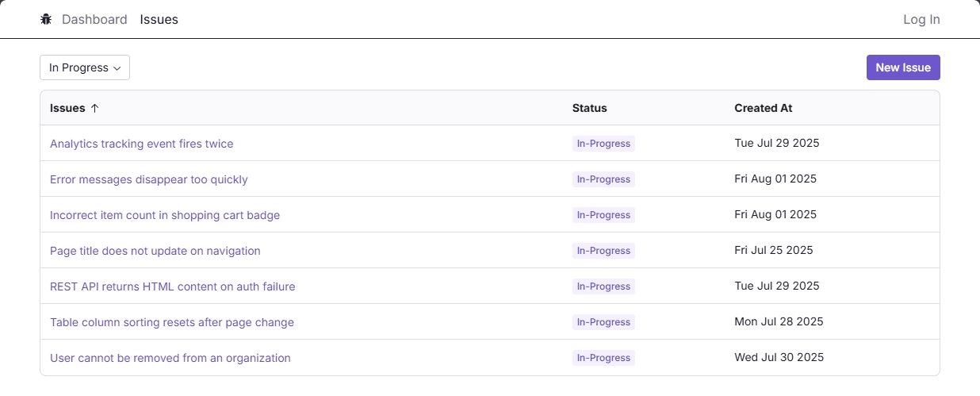Click the Status column header
The image size is (980, 396).
click(x=589, y=108)
